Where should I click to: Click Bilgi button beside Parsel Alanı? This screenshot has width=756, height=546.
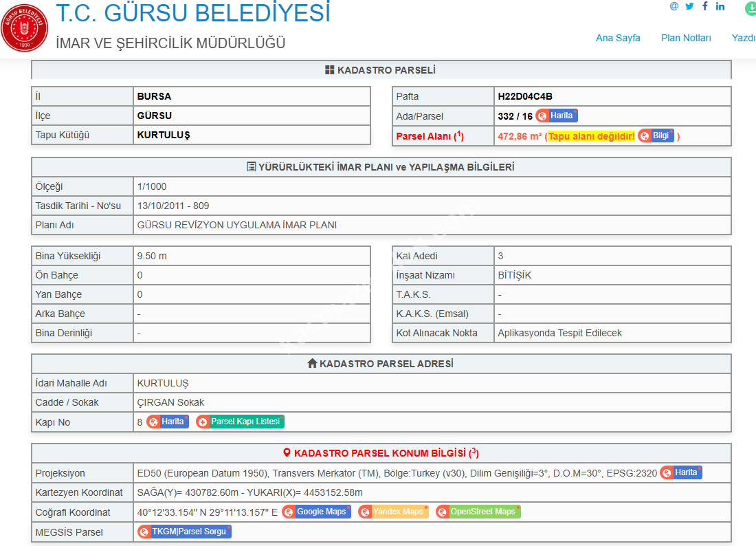point(656,135)
